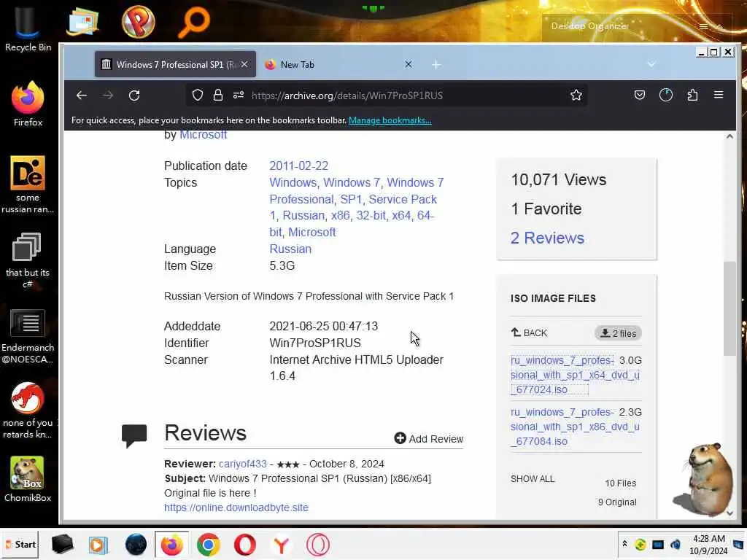This screenshot has height=560, width=747.
Task: Open reviewer cariyof433 profile
Action: coord(242,464)
